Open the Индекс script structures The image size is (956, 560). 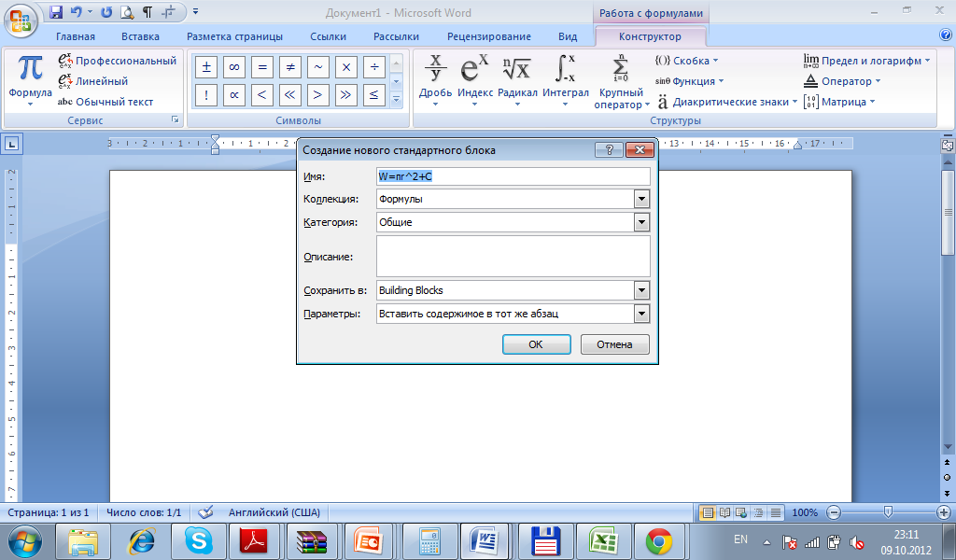(475, 80)
